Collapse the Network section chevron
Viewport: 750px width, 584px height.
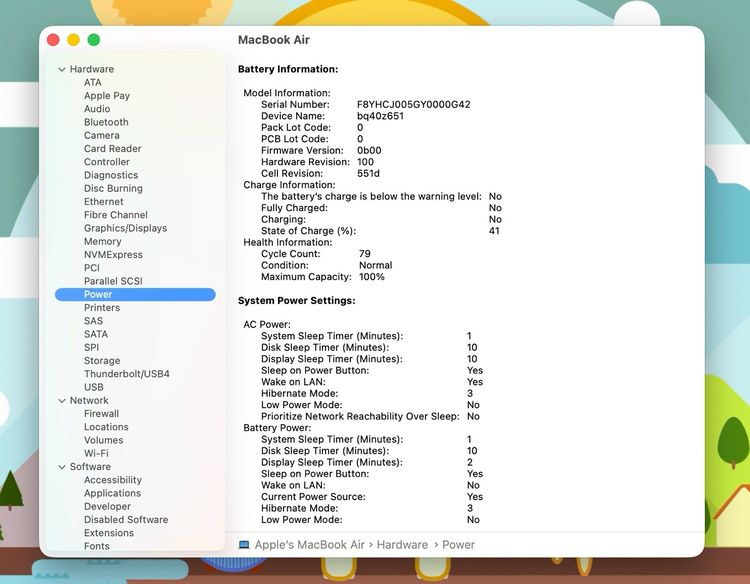(x=62, y=401)
